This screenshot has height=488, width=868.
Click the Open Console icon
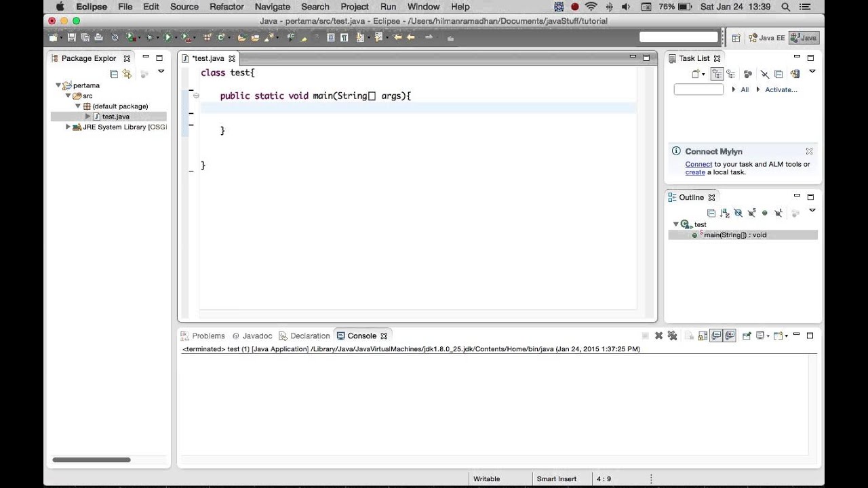(x=778, y=335)
